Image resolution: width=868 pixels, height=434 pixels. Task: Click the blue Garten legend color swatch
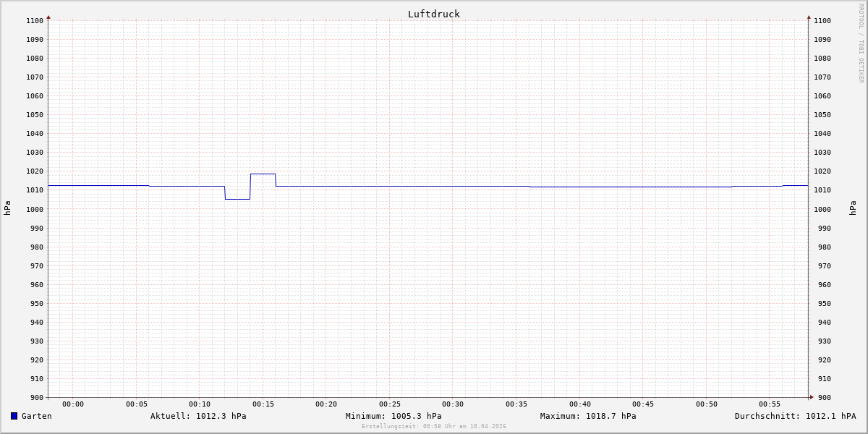coord(14,416)
